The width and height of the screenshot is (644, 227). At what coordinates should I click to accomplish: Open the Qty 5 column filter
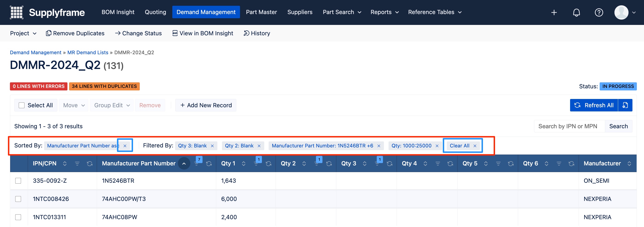(498, 164)
